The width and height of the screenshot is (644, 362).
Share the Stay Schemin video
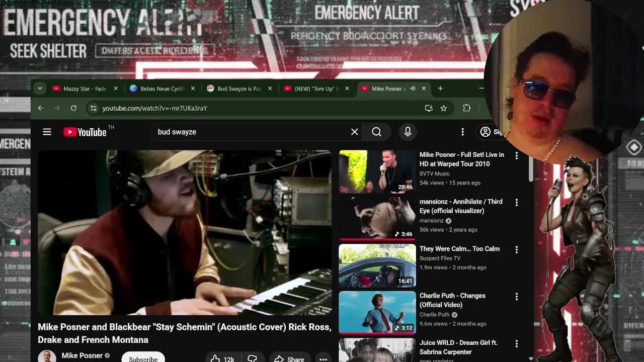point(289,359)
